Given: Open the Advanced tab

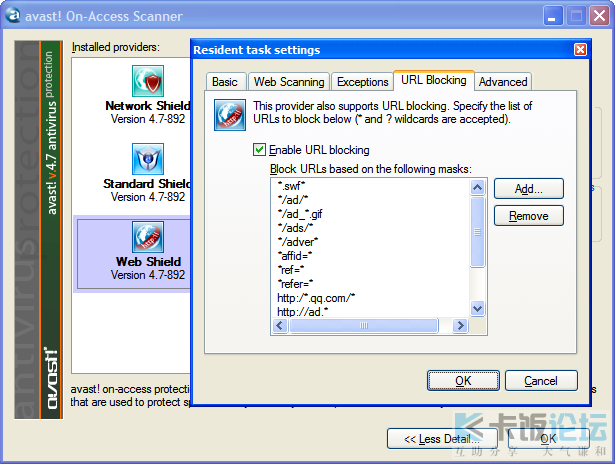Looking at the screenshot, I should (x=502, y=82).
